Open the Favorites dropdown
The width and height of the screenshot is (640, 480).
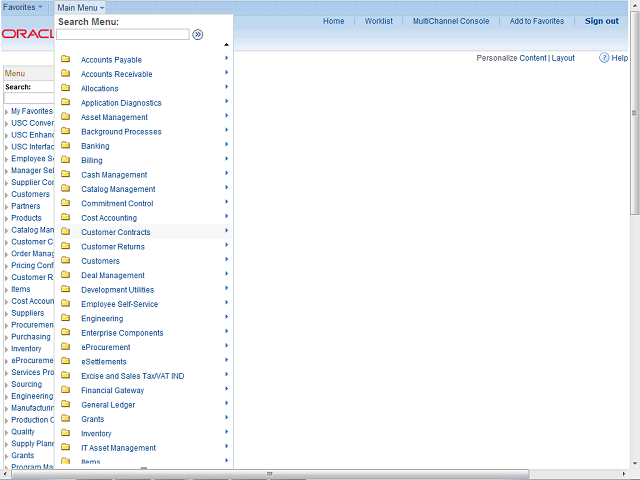click(x=23, y=7)
